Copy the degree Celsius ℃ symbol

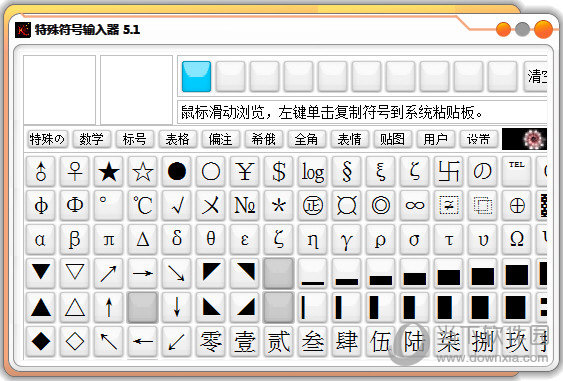pyautogui.click(x=143, y=205)
